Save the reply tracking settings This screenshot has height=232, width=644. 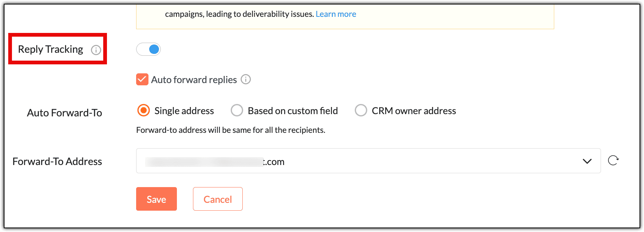156,199
